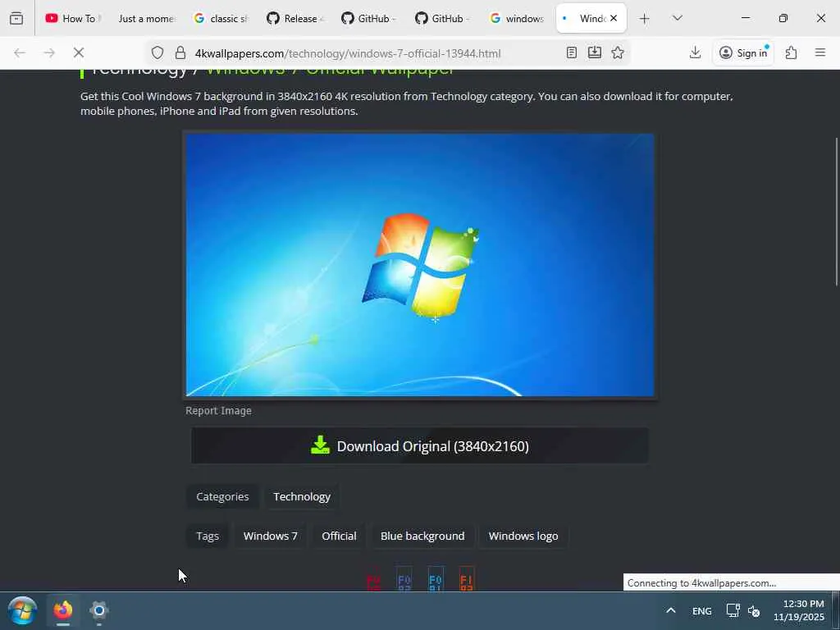Open the Extensions puzzle icon

tap(792, 52)
